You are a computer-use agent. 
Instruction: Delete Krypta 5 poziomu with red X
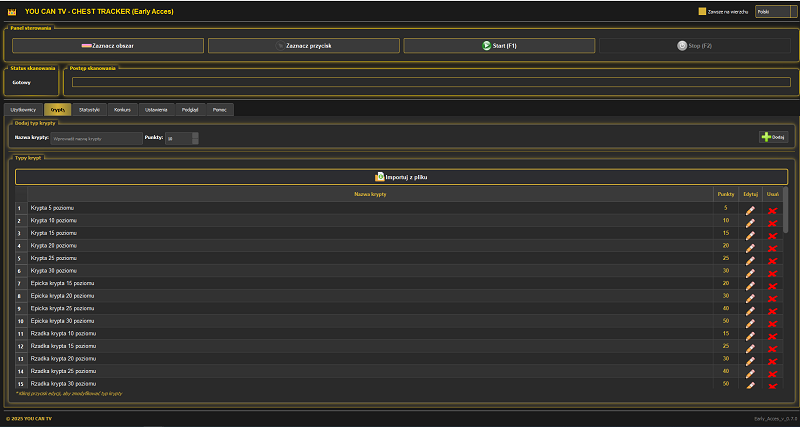(x=772, y=211)
